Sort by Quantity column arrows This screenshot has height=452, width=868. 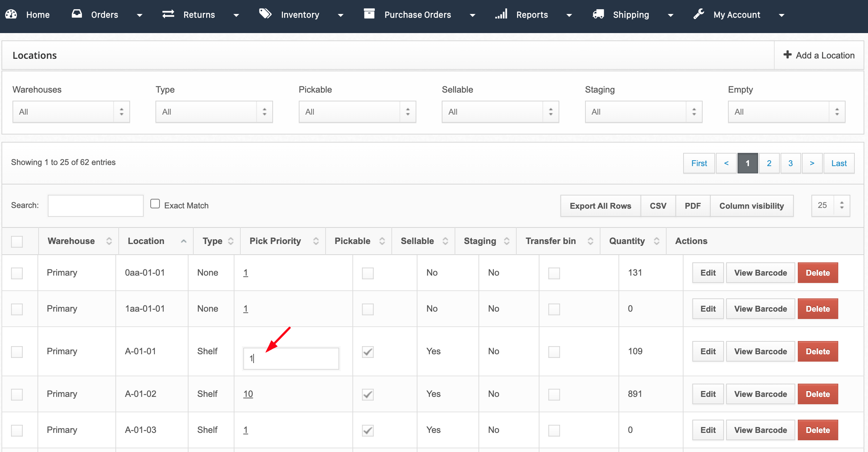point(657,241)
